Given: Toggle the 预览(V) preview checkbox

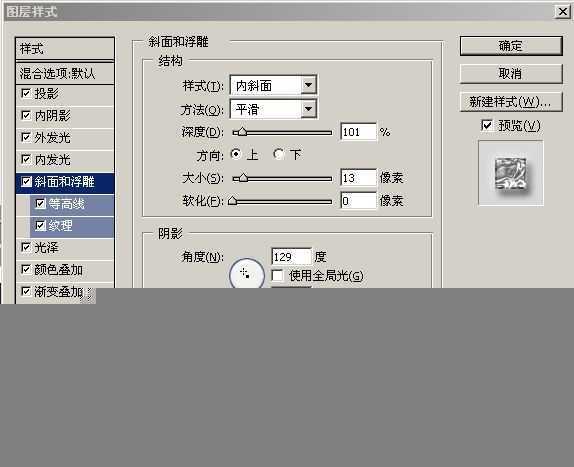Looking at the screenshot, I should tap(487, 125).
